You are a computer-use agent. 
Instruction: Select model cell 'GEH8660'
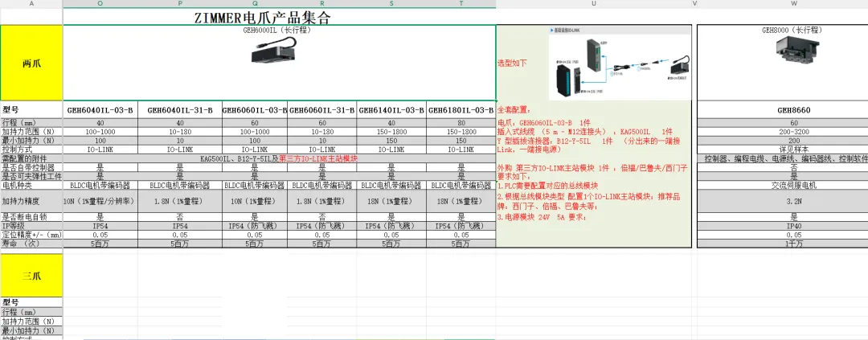(793, 110)
